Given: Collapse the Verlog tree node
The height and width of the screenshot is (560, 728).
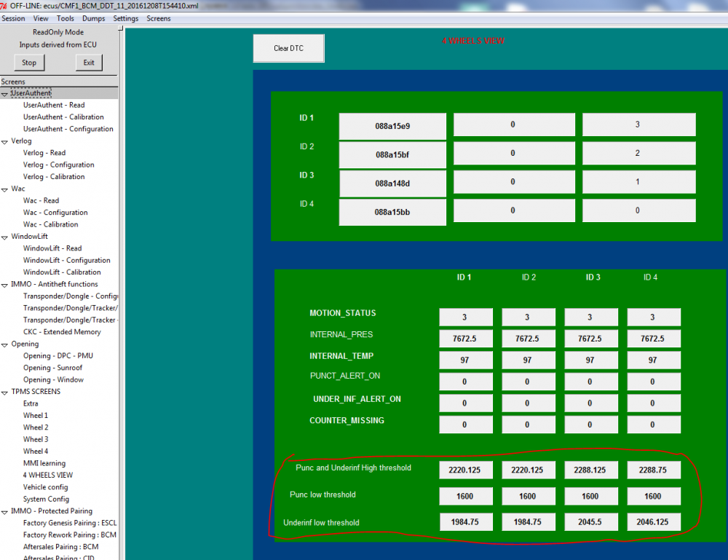Looking at the screenshot, I should pos(4,141).
